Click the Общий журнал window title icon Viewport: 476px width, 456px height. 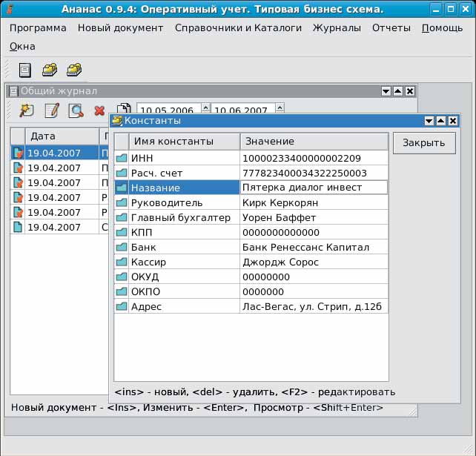[x=13, y=91]
